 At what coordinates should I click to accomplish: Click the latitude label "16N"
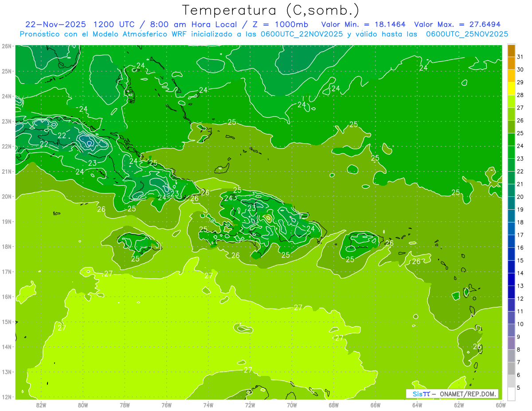pos(7,297)
